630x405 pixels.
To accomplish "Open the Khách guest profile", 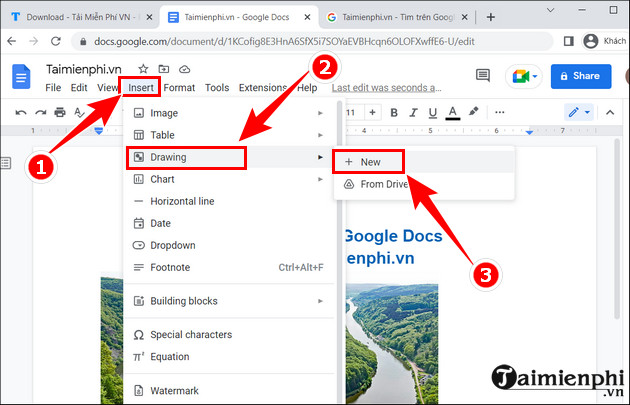I will coord(604,41).
